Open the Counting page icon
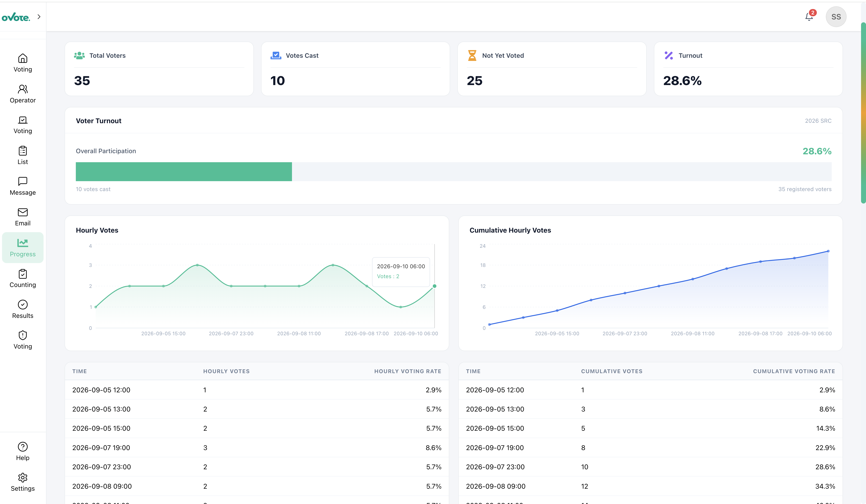 click(23, 274)
